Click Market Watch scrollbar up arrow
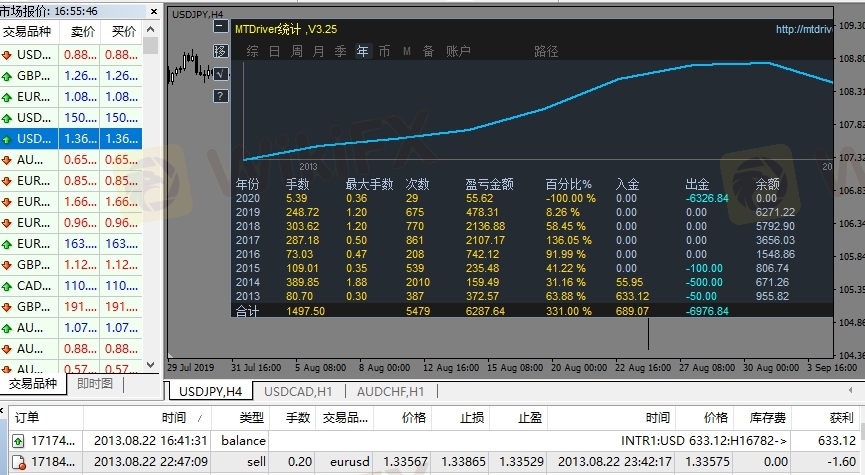This screenshot has height=475, width=865. (151, 29)
